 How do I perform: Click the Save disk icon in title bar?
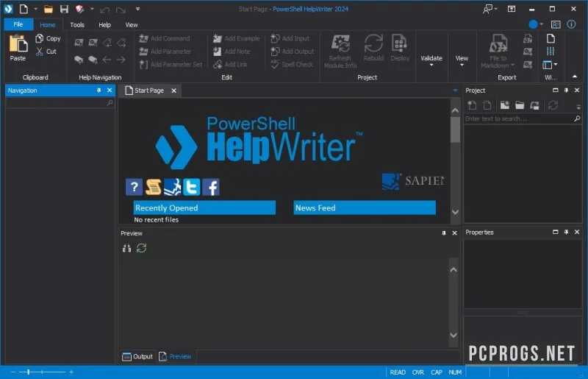(x=64, y=9)
